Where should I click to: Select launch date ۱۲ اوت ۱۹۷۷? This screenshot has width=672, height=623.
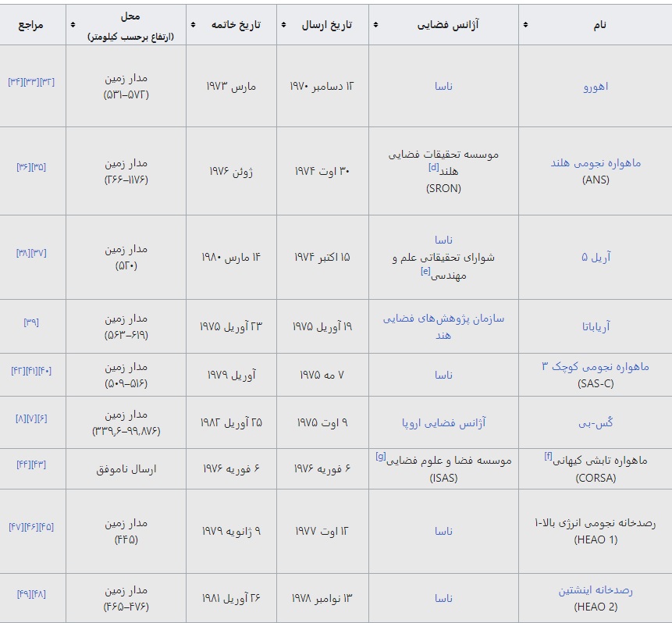click(322, 531)
